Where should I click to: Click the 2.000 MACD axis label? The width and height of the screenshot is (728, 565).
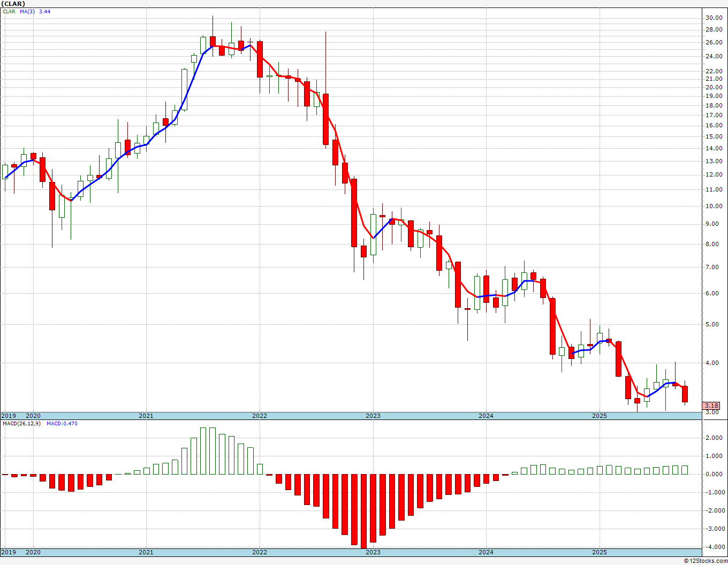[713, 438]
